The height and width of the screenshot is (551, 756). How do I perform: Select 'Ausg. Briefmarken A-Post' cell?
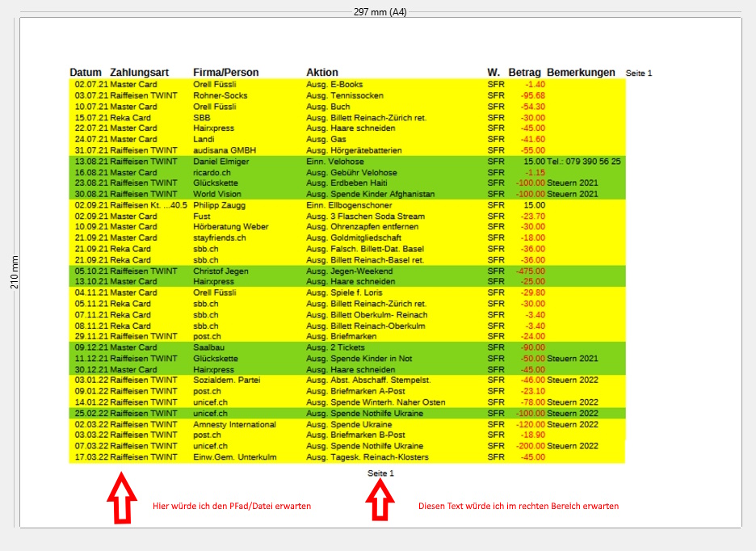[356, 391]
